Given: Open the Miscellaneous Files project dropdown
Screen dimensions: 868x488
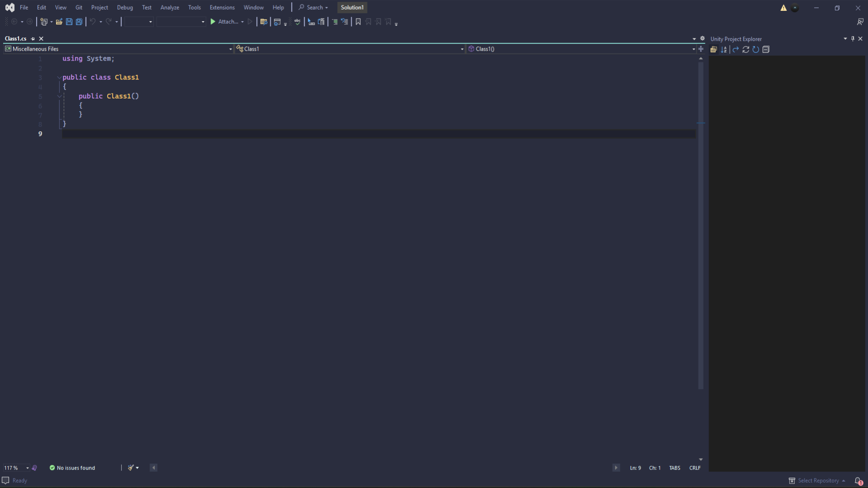Looking at the screenshot, I should coord(231,49).
